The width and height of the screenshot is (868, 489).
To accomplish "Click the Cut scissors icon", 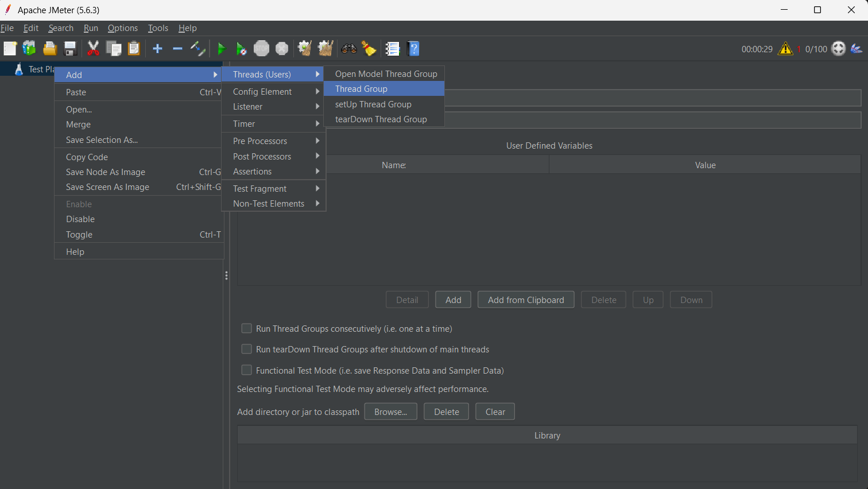I will 93,49.
